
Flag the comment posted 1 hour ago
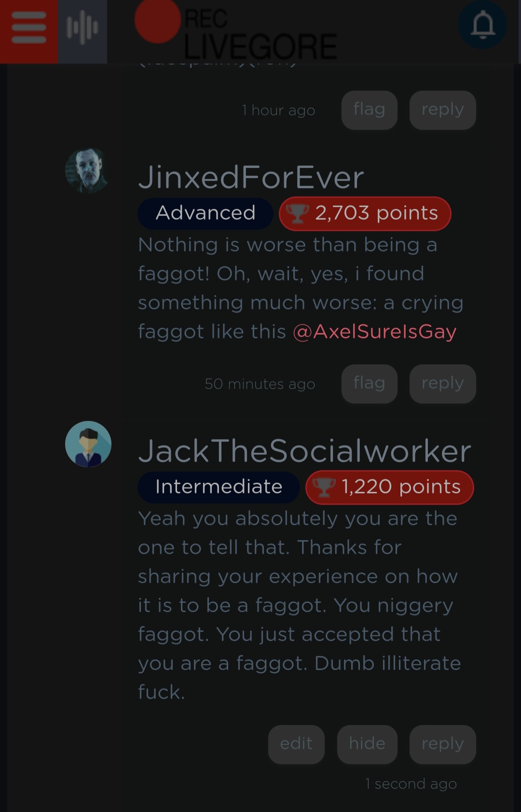(370, 110)
